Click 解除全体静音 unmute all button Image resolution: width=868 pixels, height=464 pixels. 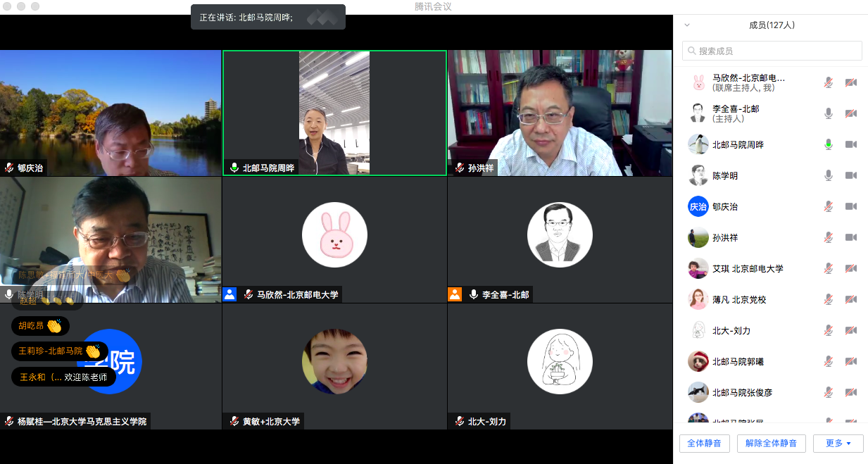(772, 443)
